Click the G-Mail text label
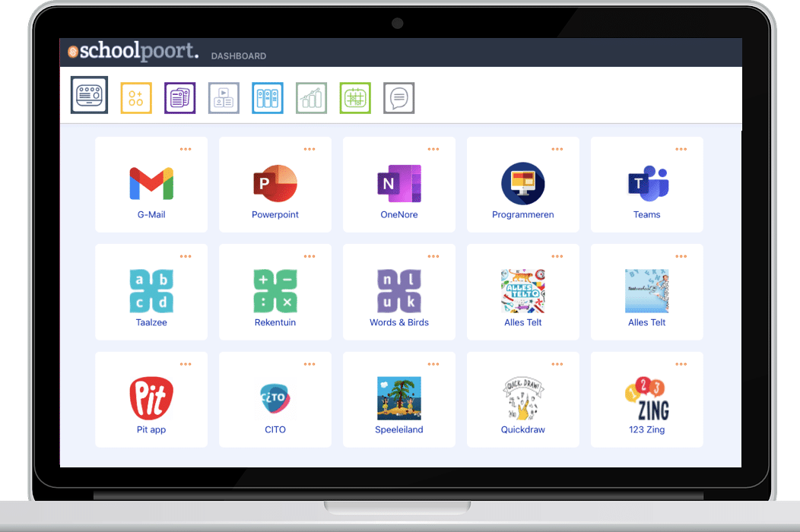 click(x=151, y=215)
